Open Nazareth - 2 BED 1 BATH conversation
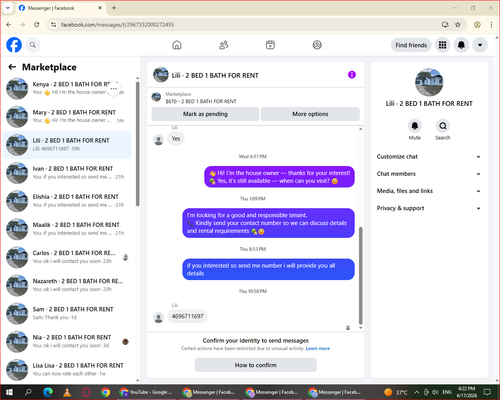The height and width of the screenshot is (400, 500). pos(68,285)
